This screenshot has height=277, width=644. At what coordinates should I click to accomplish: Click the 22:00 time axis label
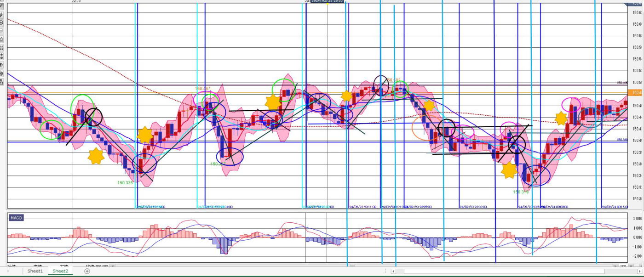pos(76,1)
